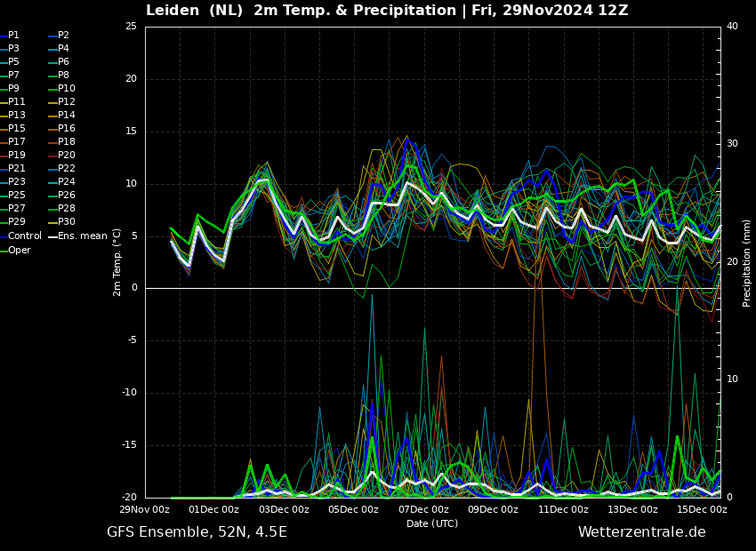Choose the P29 legend text
The height and width of the screenshot is (551, 756).
[16, 221]
